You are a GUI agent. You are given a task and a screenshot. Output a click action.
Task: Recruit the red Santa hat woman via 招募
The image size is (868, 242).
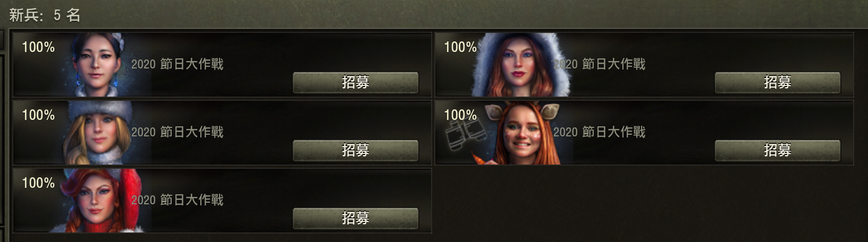356,218
